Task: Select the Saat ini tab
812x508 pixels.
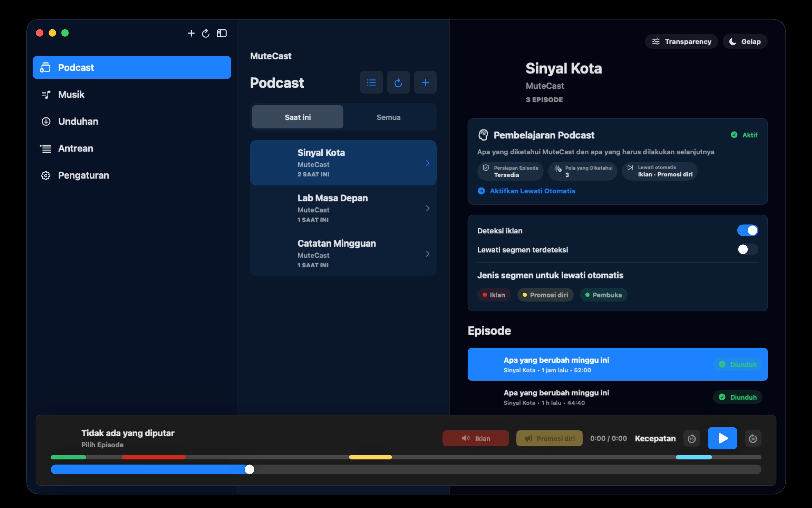Action: pos(298,117)
